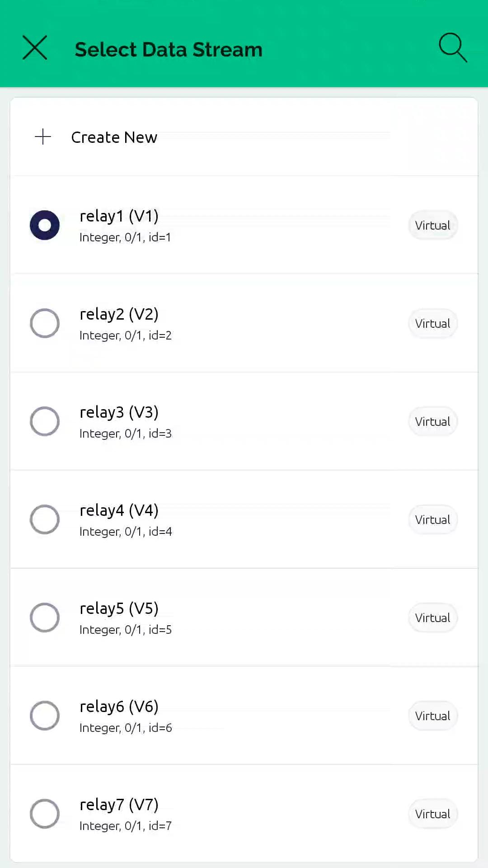Click the Create New label
Viewport: 488px width, 868px height.
[x=114, y=137]
